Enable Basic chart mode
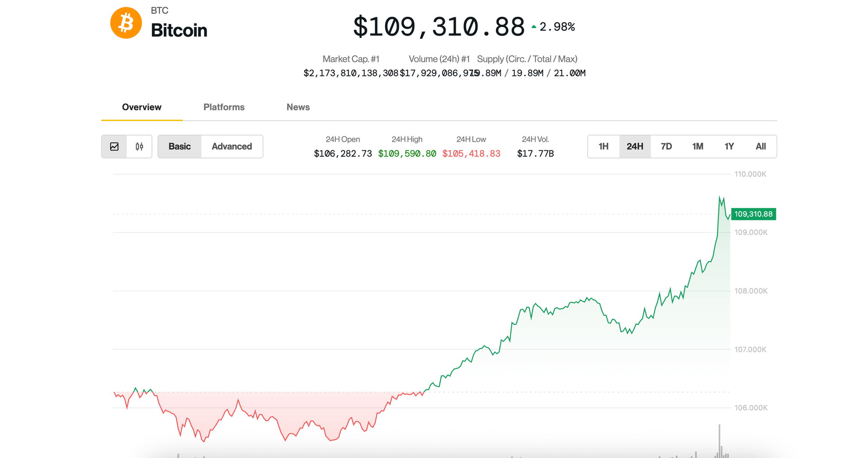Screen dimensions: 868x458 click(179, 146)
